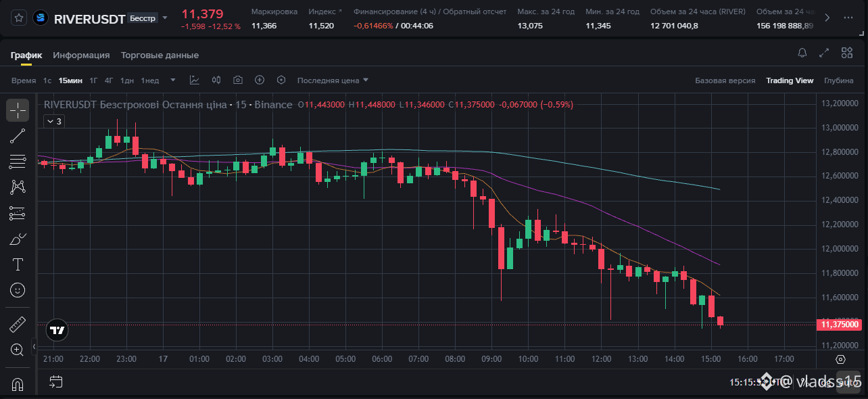The width and height of the screenshot is (868, 399).
Task: Click the 13,000000 price axis label
Action: click(x=840, y=127)
